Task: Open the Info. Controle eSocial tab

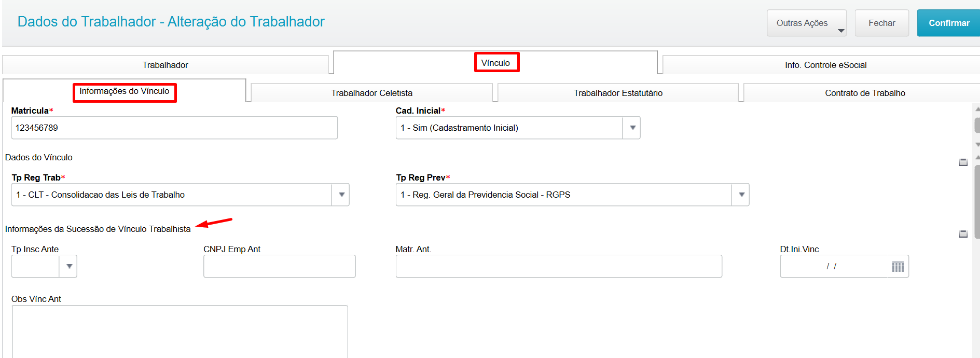Action: [825, 65]
